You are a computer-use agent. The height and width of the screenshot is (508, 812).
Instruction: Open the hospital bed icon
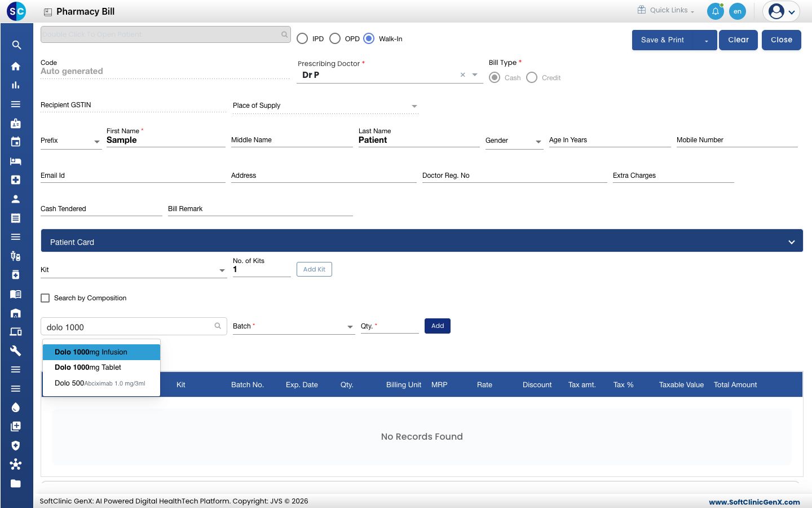(16, 161)
